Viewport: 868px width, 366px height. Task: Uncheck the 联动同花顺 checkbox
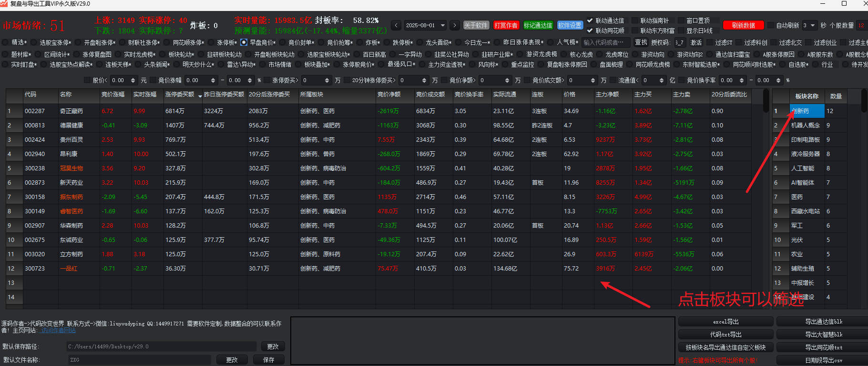tap(590, 31)
